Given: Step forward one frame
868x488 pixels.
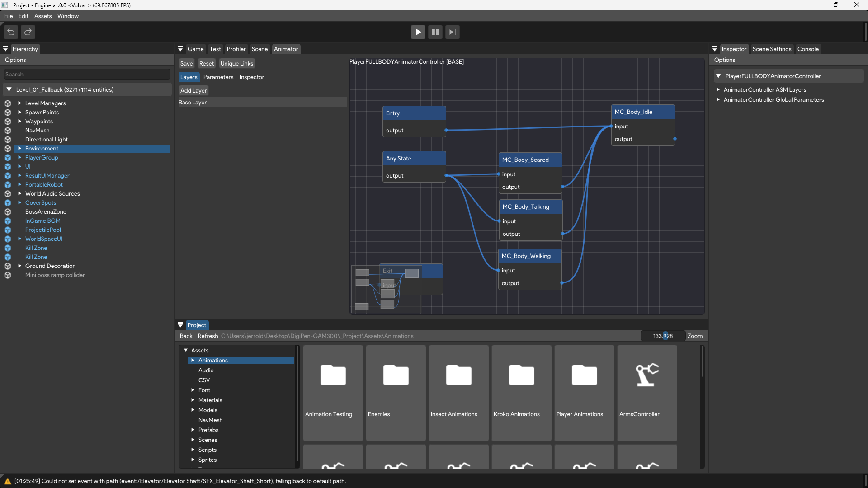Looking at the screenshot, I should click(x=453, y=32).
